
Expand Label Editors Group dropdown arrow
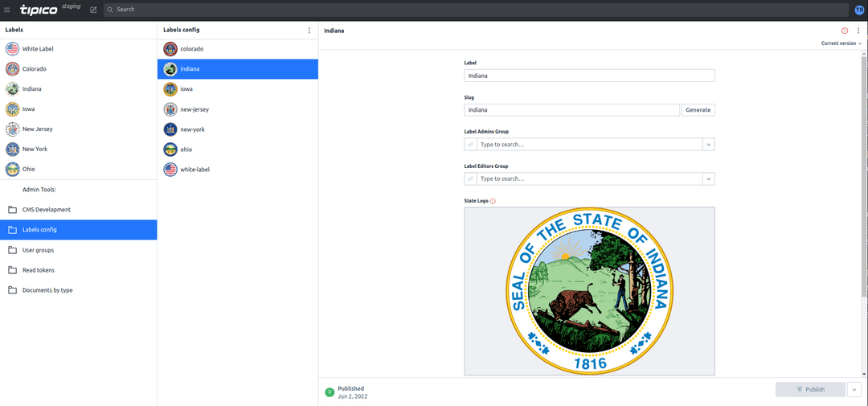(709, 179)
